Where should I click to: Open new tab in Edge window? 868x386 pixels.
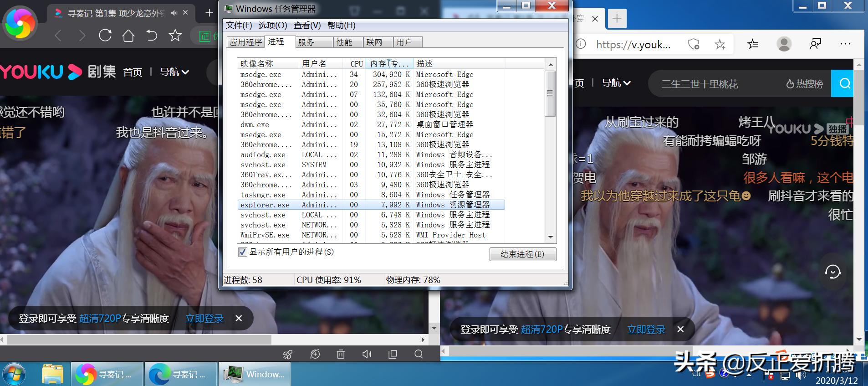coord(617,19)
